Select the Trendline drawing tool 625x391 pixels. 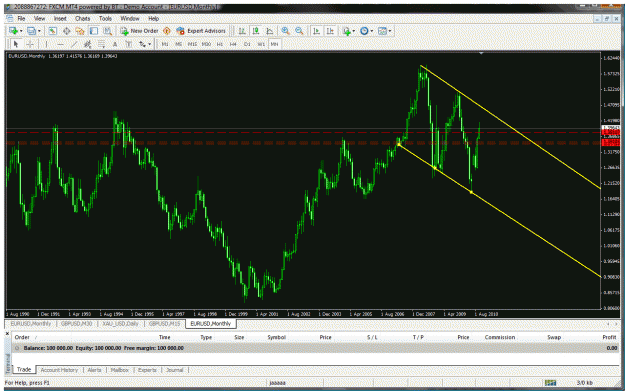click(x=74, y=44)
